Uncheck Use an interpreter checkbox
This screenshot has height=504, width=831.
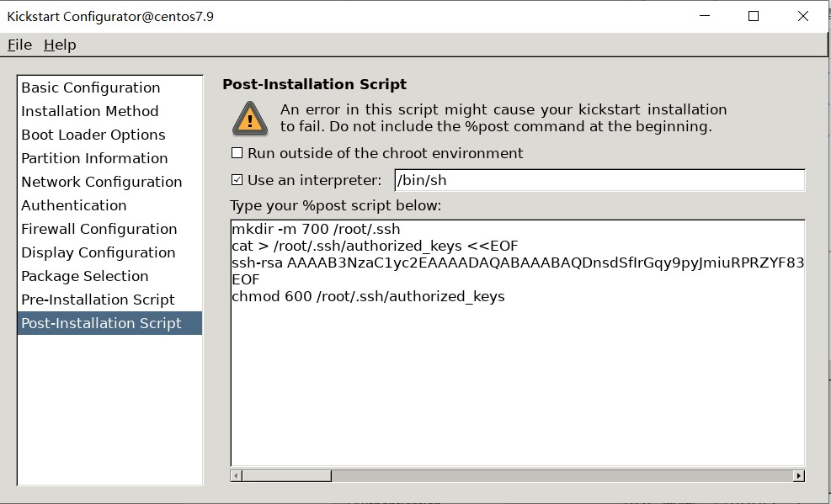pyautogui.click(x=237, y=180)
